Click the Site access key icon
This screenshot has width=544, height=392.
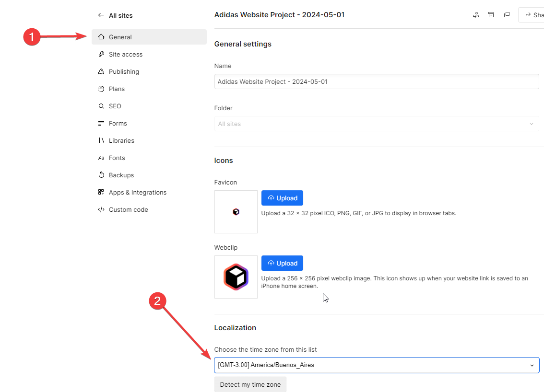(101, 54)
